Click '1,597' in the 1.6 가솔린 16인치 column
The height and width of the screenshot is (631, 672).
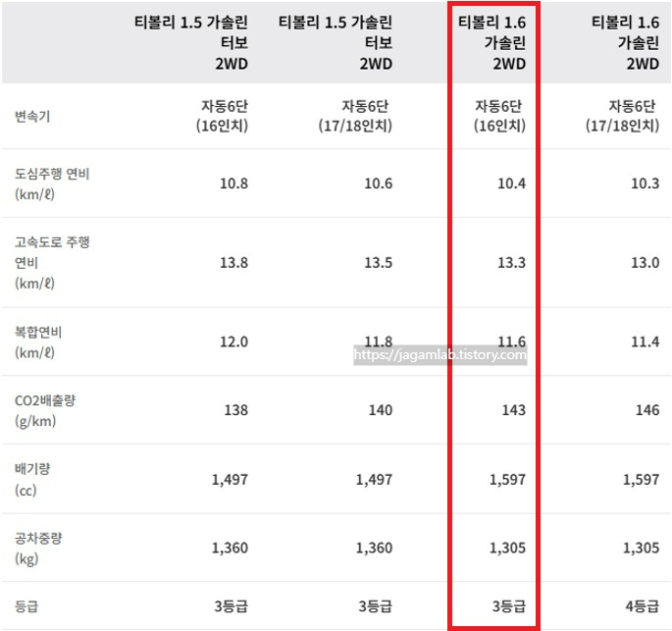pos(508,479)
